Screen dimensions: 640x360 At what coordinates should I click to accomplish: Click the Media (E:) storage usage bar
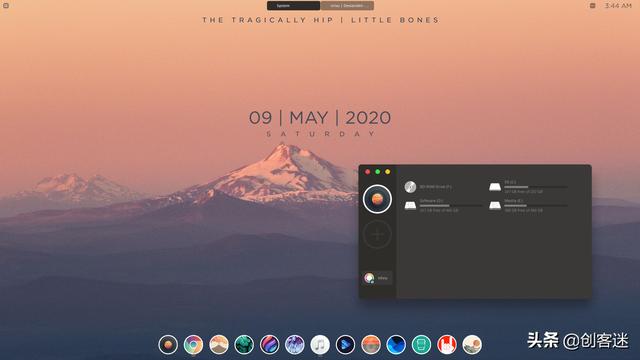[536, 206]
